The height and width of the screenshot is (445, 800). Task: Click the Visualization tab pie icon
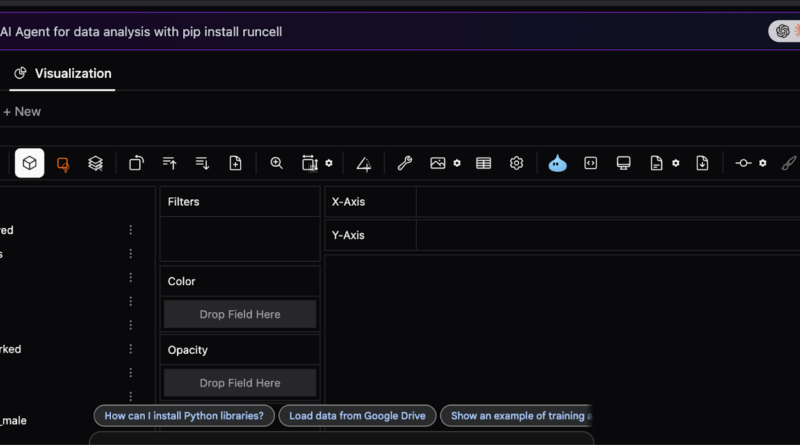coord(20,73)
